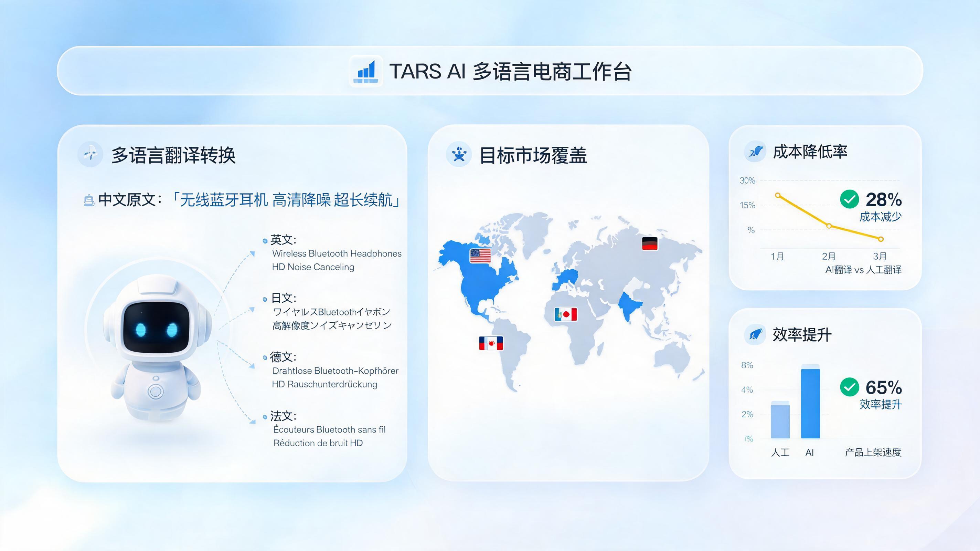Screen dimensions: 980x551
Task: Click Wireless Bluetooth Headphones text
Action: coord(337,253)
